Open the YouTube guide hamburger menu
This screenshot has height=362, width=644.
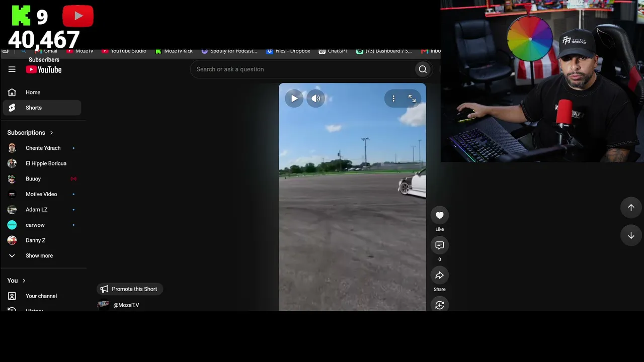(12, 69)
